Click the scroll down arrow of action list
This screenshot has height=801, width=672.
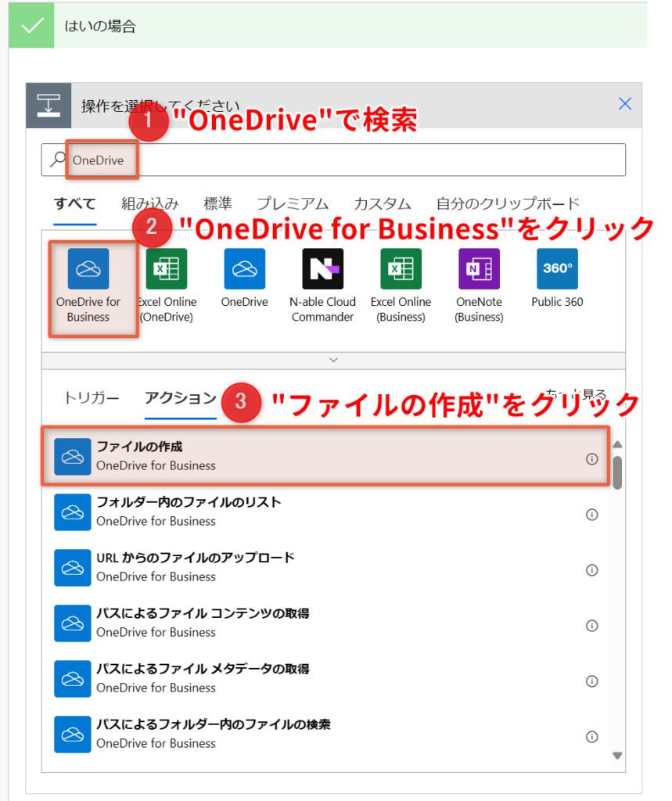[617, 756]
